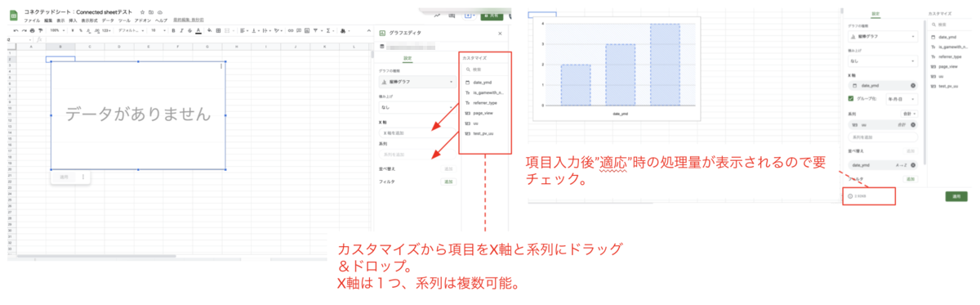Open the なし stacking dropdown in left editor

(x=416, y=106)
